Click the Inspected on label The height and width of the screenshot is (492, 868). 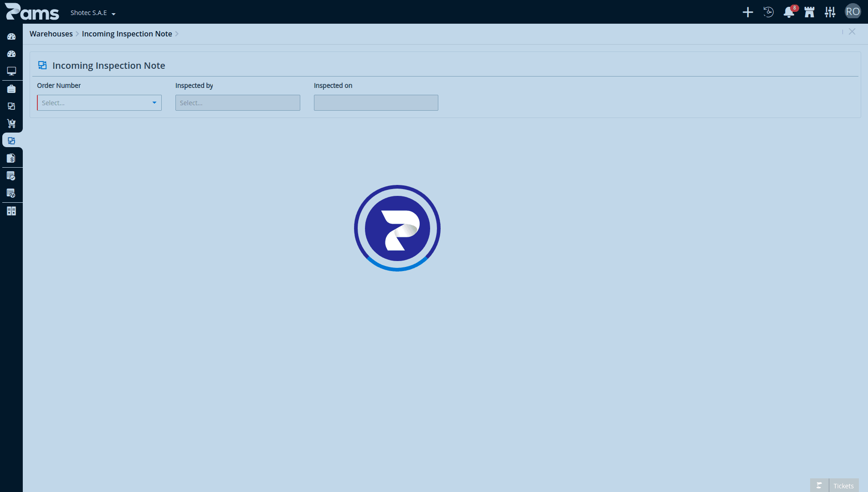point(333,85)
